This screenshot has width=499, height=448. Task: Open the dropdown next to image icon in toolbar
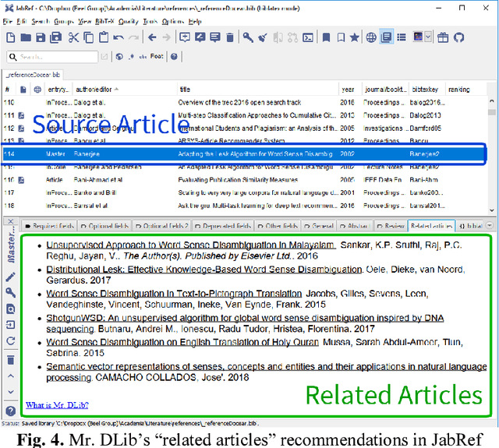point(430,37)
